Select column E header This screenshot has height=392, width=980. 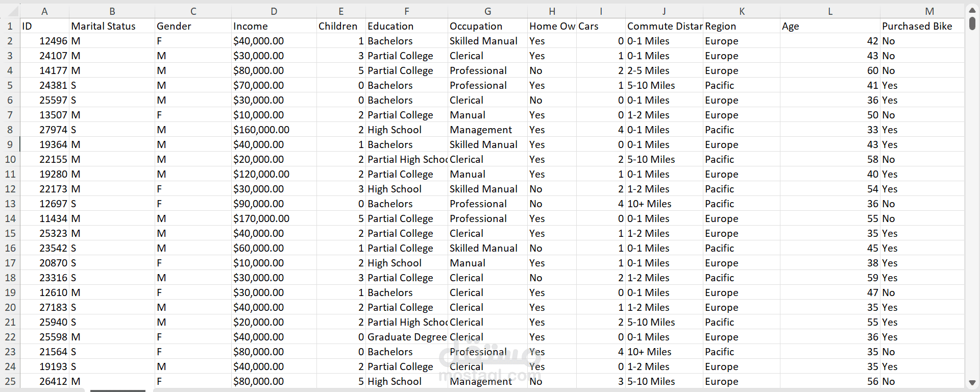click(341, 11)
